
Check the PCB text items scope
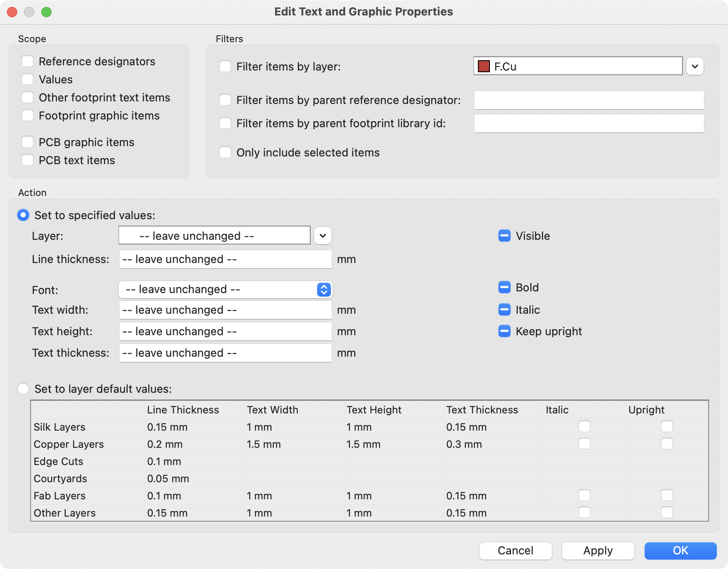pyautogui.click(x=28, y=159)
